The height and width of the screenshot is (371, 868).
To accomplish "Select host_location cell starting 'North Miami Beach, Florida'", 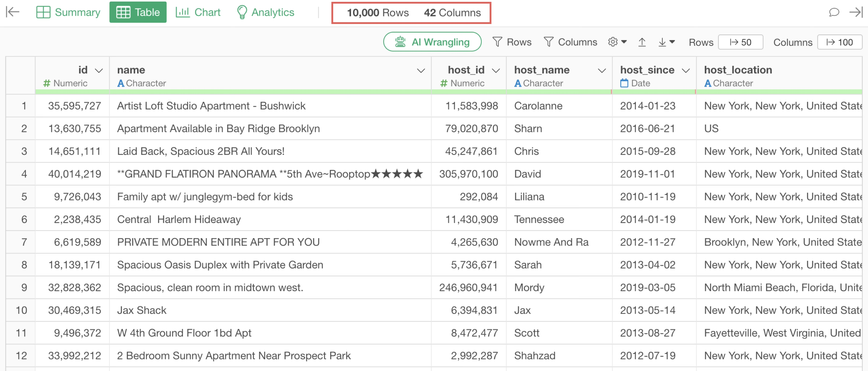I will [779, 287].
